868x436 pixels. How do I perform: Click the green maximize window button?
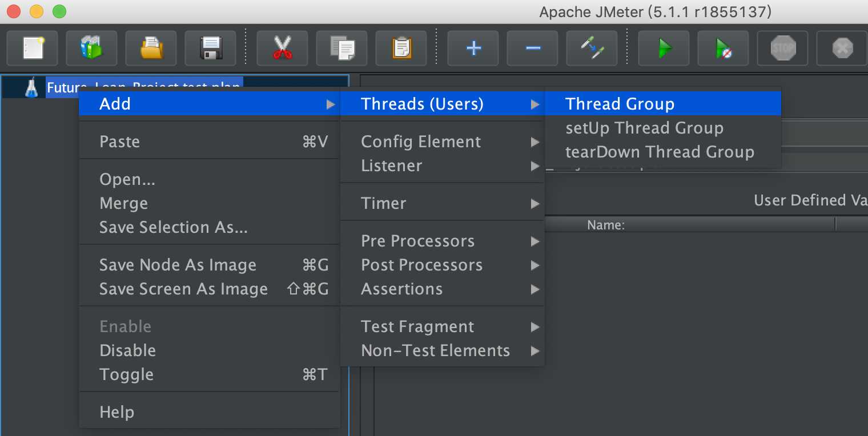pyautogui.click(x=59, y=11)
